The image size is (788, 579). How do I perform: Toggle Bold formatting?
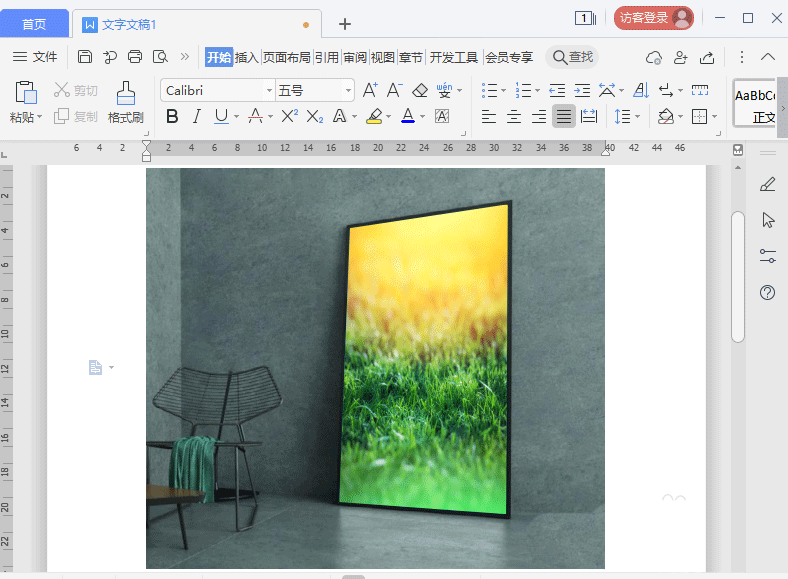tap(172, 117)
